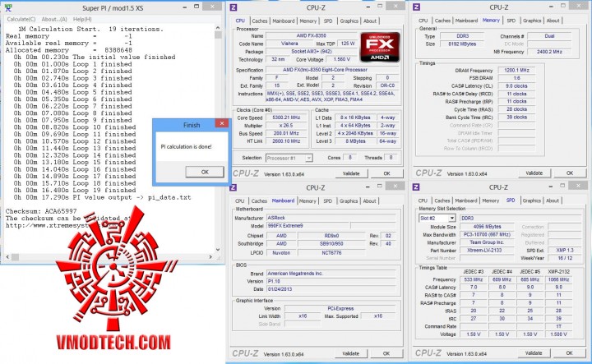Click the CPU-Z icon of the SPD window

416,187
